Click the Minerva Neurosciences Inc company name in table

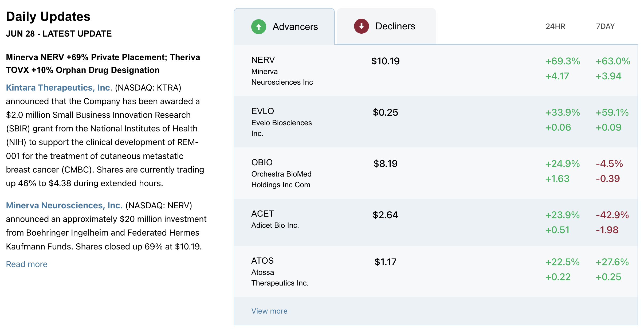[282, 77]
